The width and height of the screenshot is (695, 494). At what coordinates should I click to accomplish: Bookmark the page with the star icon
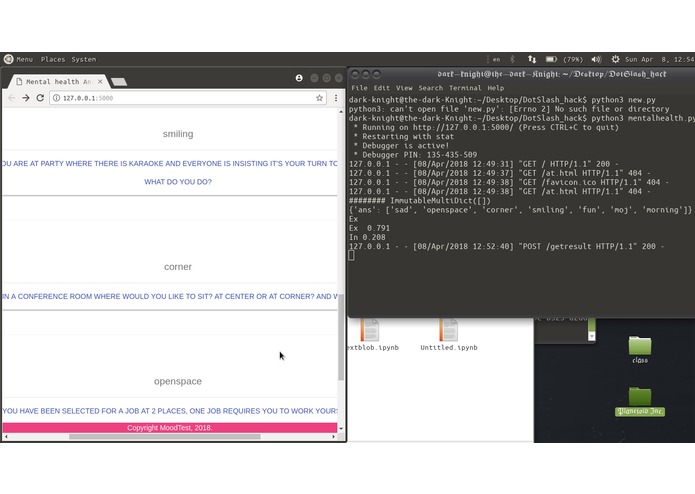[x=319, y=98]
